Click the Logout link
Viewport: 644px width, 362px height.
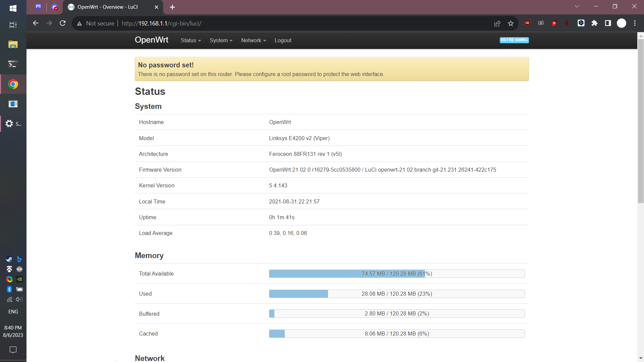click(x=283, y=40)
